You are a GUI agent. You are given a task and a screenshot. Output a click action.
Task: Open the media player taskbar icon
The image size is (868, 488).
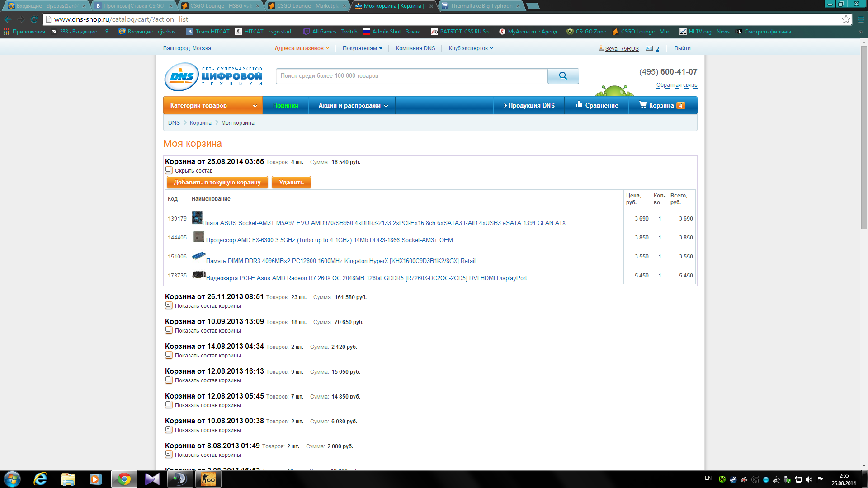pos(95,479)
